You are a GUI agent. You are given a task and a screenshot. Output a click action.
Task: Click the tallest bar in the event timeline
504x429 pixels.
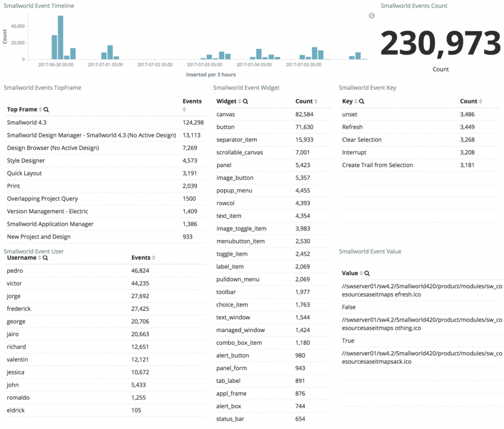pos(61,37)
